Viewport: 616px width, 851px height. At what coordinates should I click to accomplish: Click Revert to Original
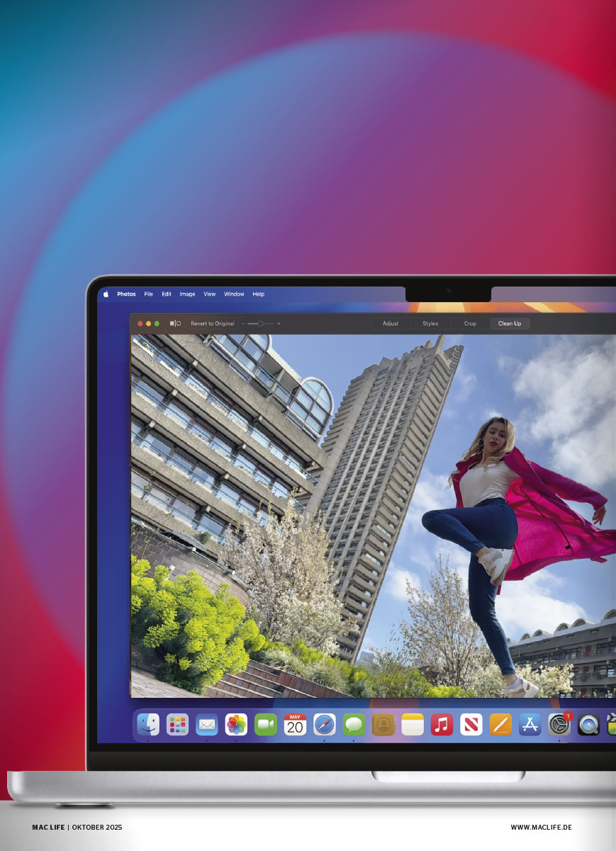point(212,323)
